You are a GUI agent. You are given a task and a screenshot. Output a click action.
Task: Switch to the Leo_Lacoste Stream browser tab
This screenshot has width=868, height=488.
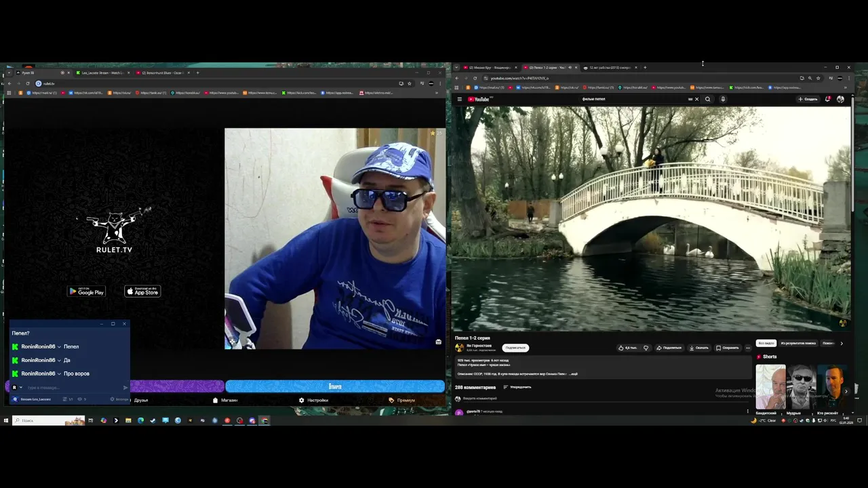tap(102, 73)
